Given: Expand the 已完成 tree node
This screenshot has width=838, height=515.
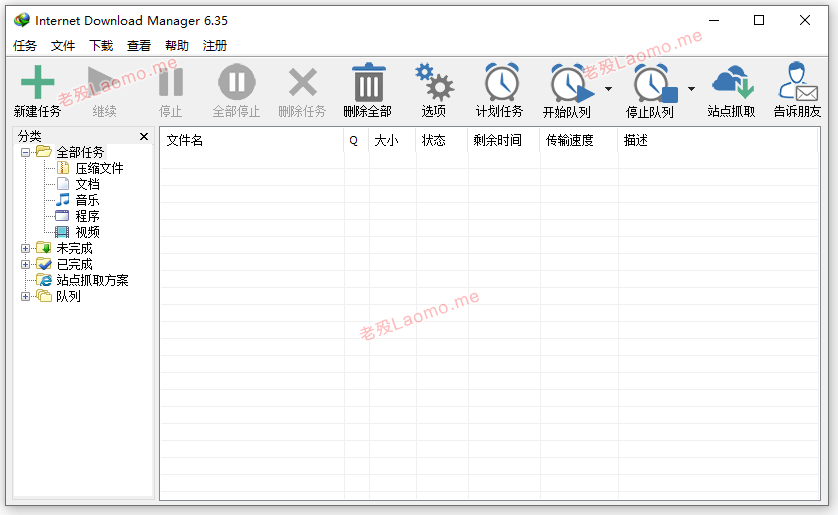Looking at the screenshot, I should [25, 264].
